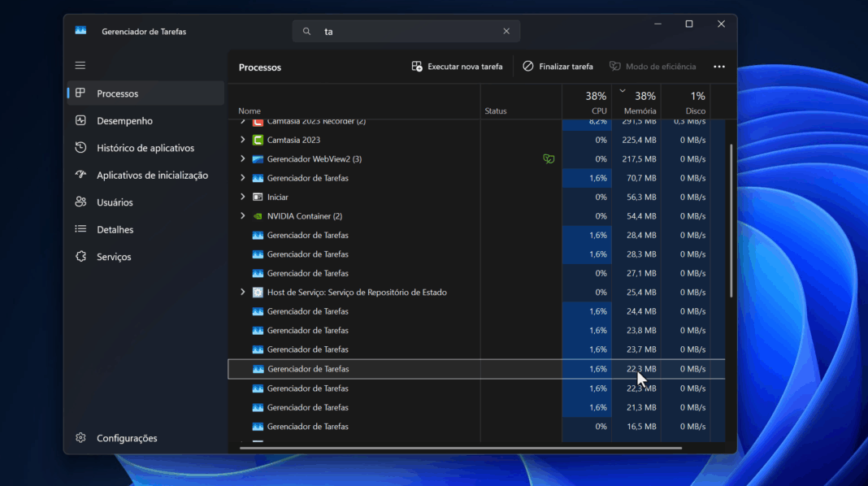Expand the Iniciar process group

point(242,197)
